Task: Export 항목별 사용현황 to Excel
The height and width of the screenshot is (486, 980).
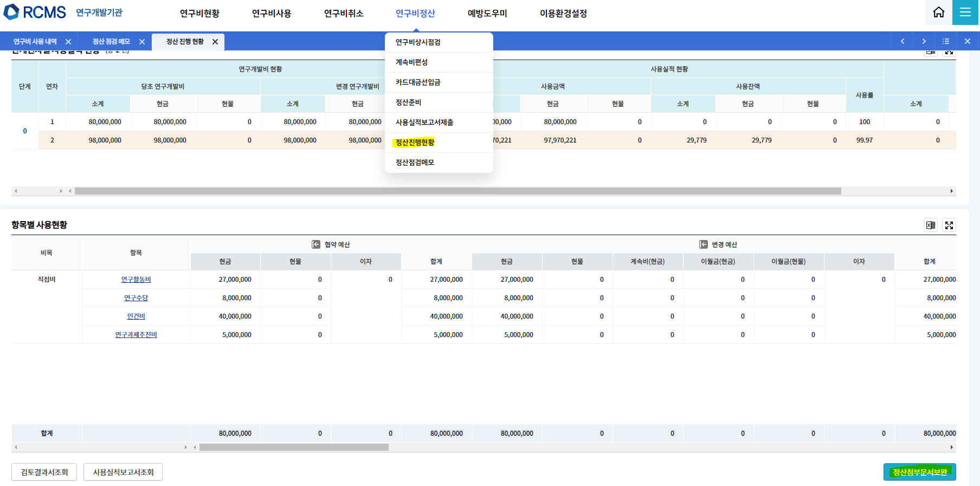Action: pyautogui.click(x=931, y=225)
